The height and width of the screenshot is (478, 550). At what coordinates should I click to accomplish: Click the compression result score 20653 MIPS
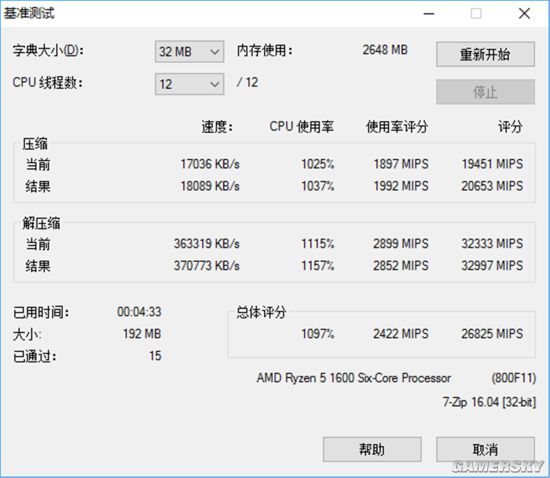[492, 186]
